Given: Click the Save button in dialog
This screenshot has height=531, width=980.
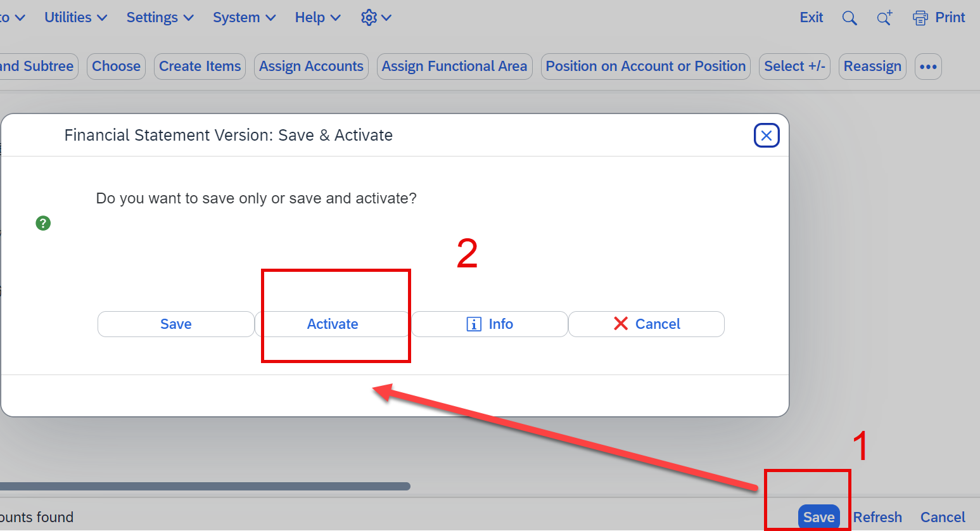Looking at the screenshot, I should tap(176, 324).
